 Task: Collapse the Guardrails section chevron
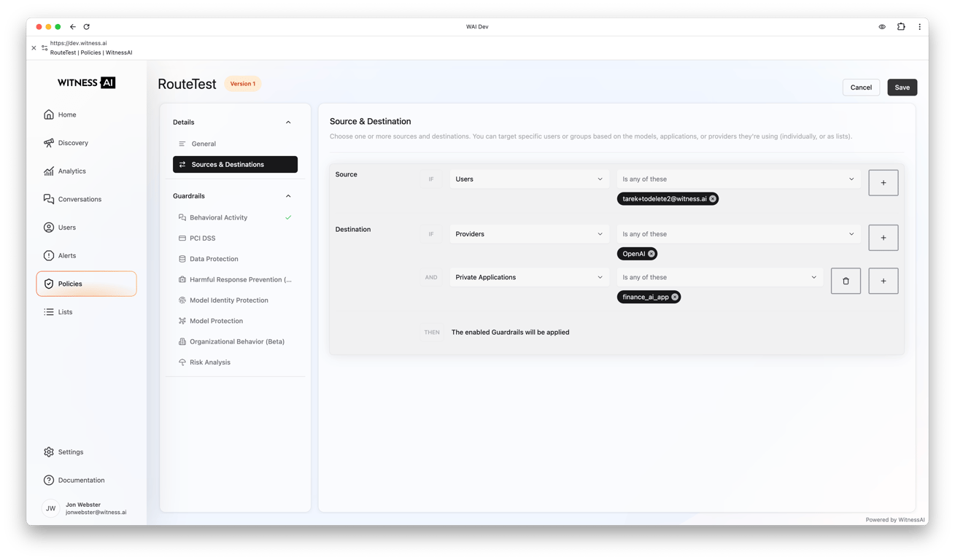coord(288,196)
